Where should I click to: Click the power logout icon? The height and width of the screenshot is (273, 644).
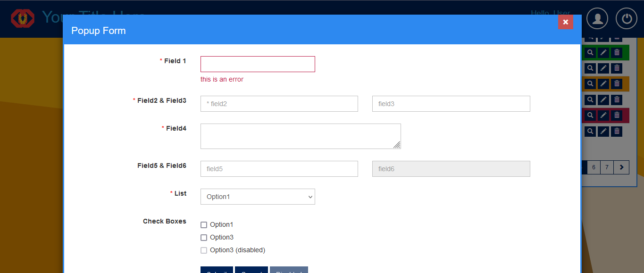coord(626,19)
